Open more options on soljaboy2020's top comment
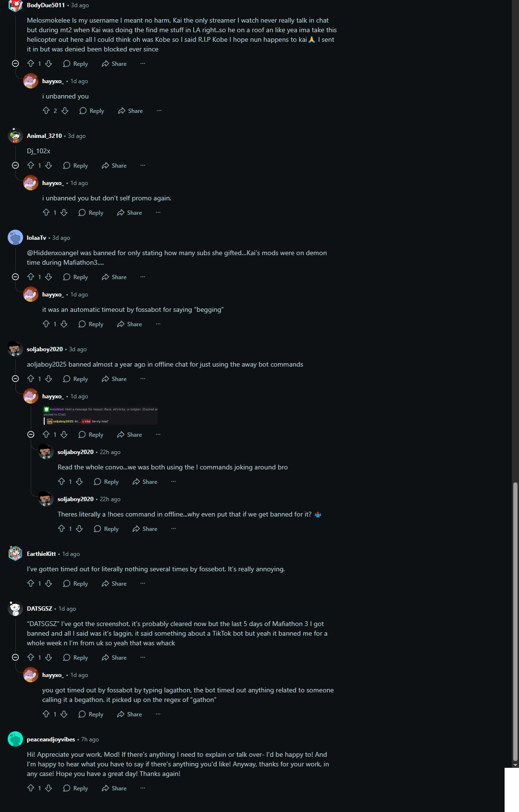This screenshot has height=812, width=519. coord(143,379)
